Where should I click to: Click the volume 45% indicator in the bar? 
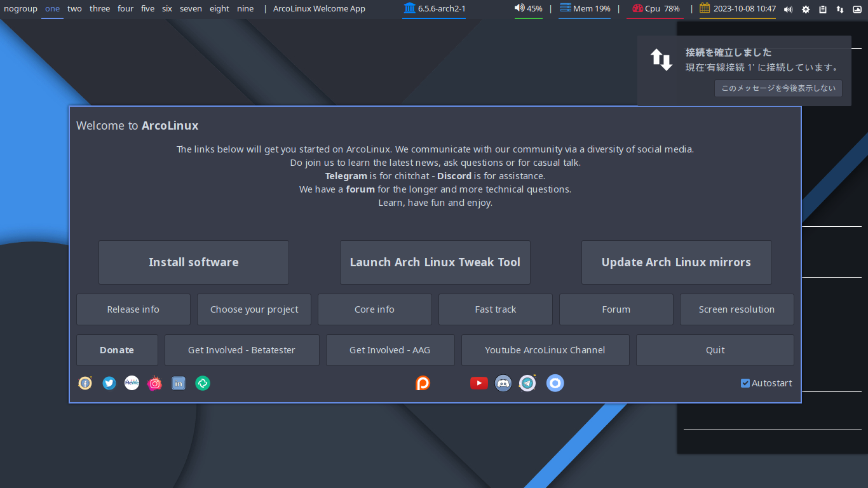[x=529, y=9]
